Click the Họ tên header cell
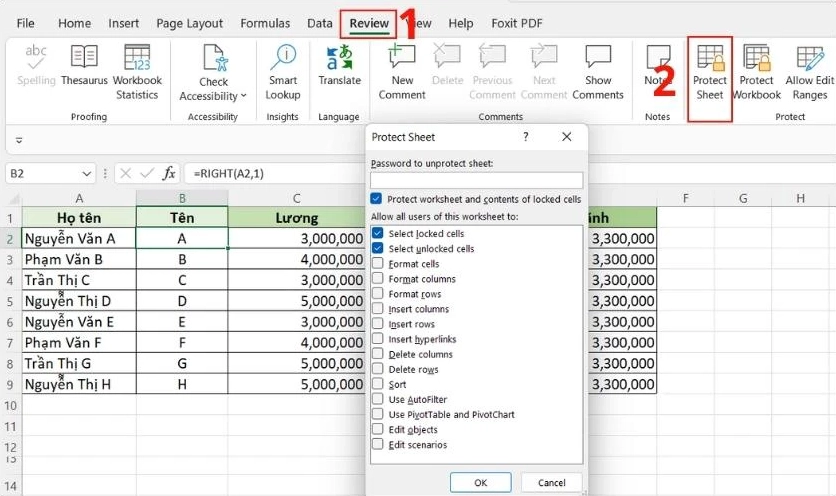The height and width of the screenshot is (496, 836). click(79, 218)
